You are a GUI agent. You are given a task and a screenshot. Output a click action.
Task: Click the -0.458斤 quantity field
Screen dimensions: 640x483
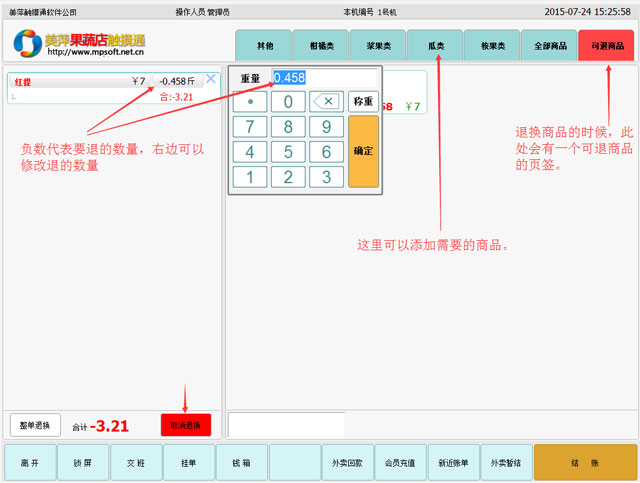click(x=177, y=80)
